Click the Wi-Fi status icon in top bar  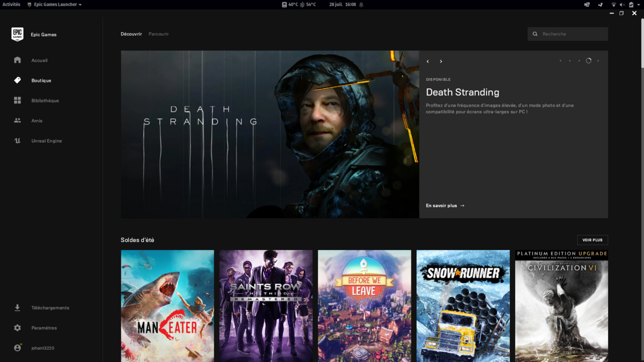(613, 4)
